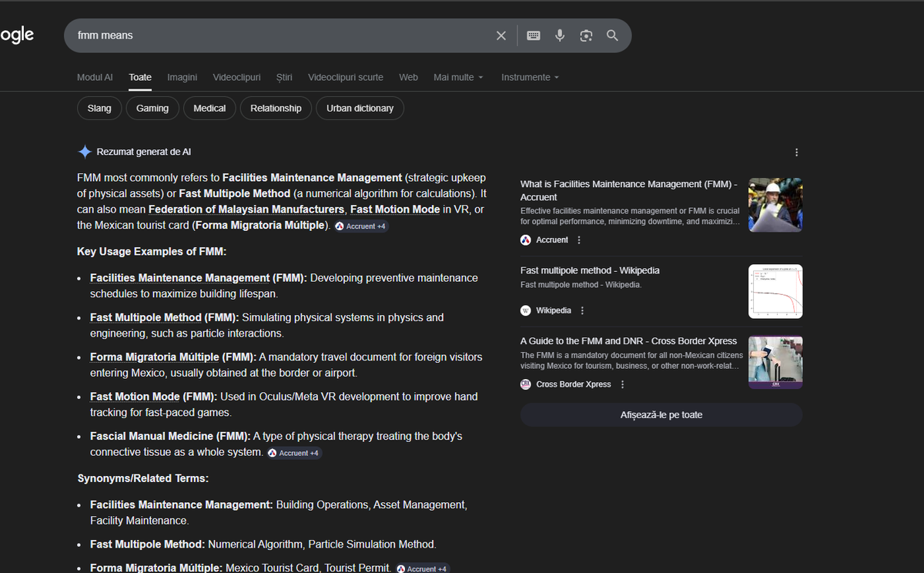Click the Accruent +4 chip after Tourist Permit
The height and width of the screenshot is (573, 924).
(x=422, y=568)
